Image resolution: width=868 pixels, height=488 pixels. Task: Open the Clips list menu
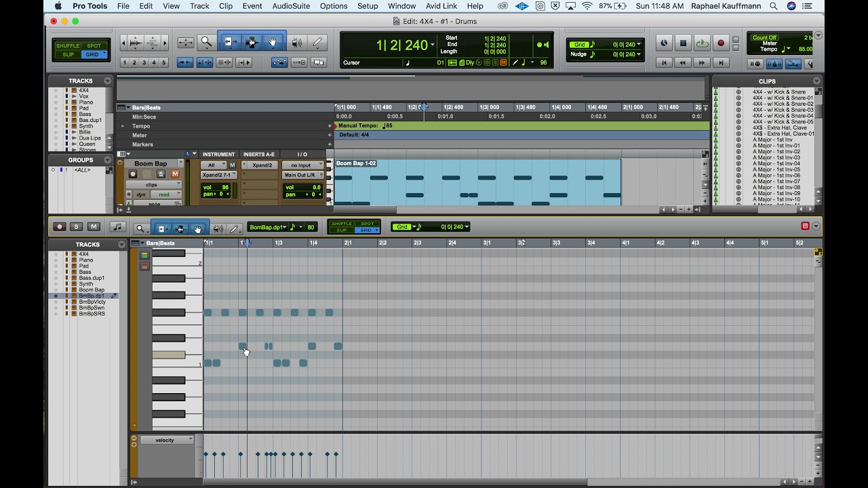pyautogui.click(x=816, y=81)
